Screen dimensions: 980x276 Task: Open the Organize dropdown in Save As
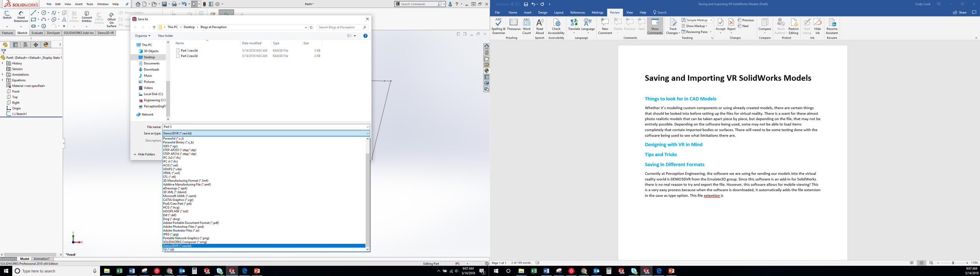(x=142, y=36)
